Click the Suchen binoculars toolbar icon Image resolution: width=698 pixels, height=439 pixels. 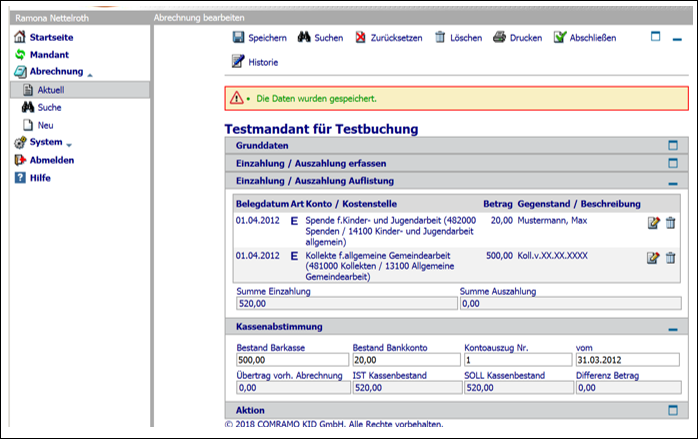coord(304,37)
